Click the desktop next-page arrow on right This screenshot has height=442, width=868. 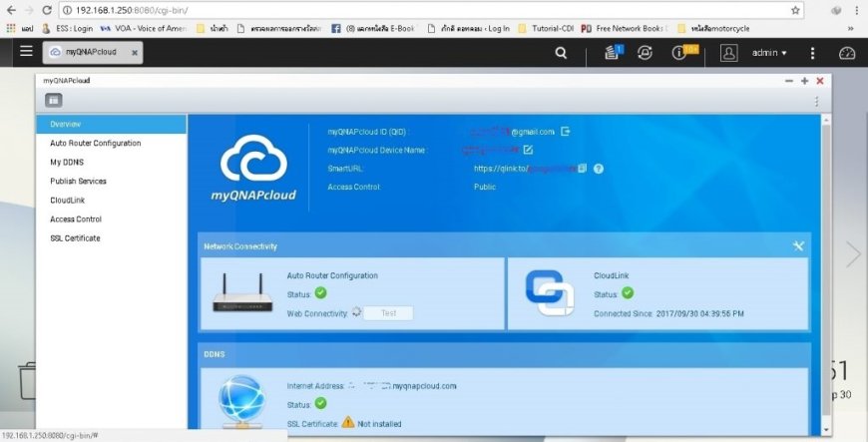pos(854,254)
